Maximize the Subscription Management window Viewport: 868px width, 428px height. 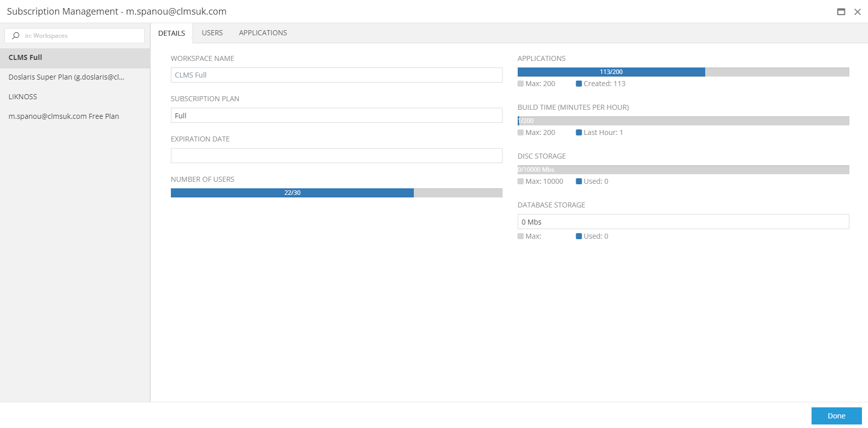841,12
